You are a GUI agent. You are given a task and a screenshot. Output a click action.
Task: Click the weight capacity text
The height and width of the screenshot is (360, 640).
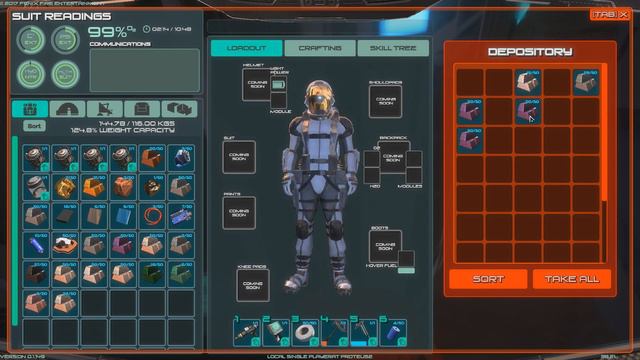coord(123,130)
